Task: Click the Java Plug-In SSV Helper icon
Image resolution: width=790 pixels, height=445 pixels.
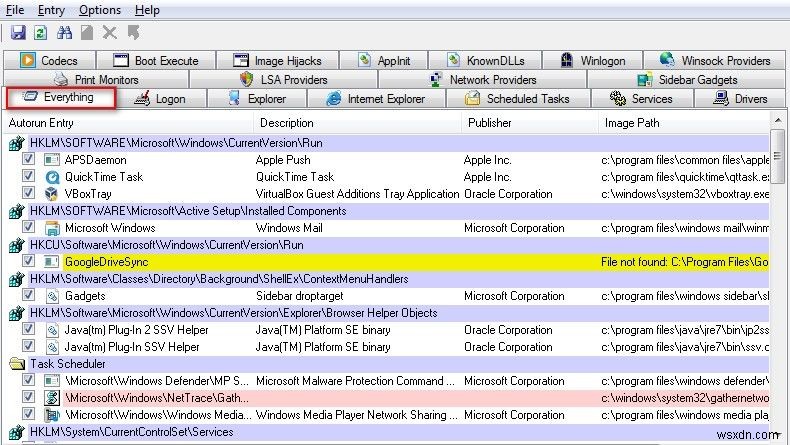Action: click(52, 347)
